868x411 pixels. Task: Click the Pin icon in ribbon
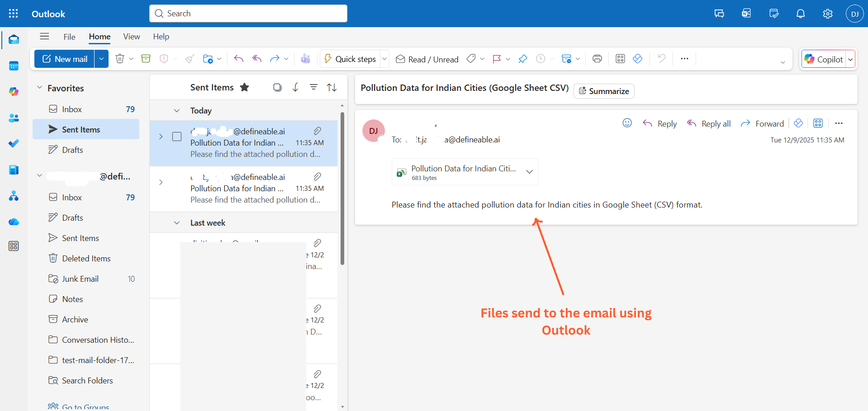[x=523, y=59]
